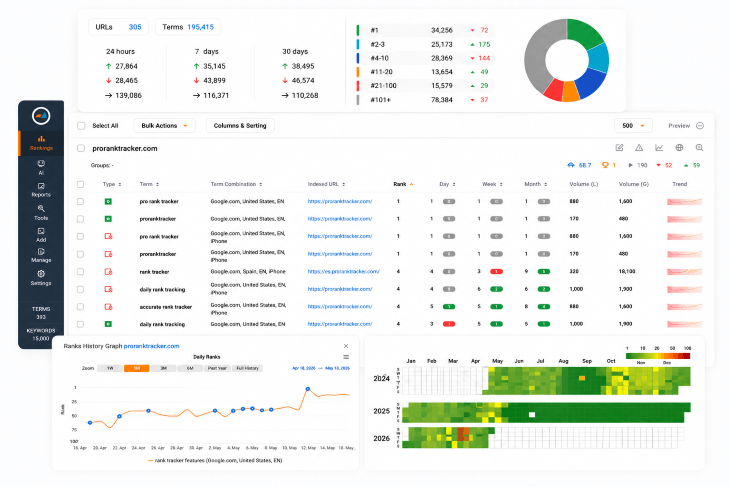Screen dimensions: 730x487
Task: Open the Bulk Actions dropdown
Action: click(164, 126)
